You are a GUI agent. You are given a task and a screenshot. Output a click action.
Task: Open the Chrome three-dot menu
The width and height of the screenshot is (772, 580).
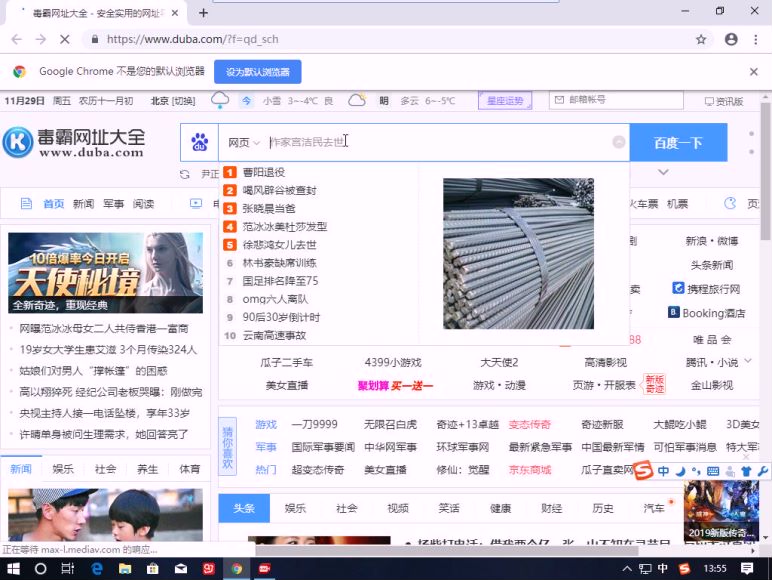[x=756, y=39]
